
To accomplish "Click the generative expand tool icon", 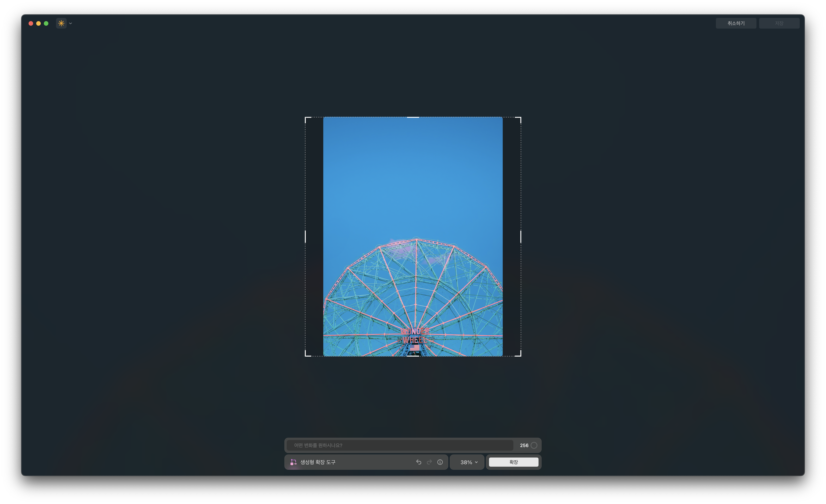I will (293, 462).
